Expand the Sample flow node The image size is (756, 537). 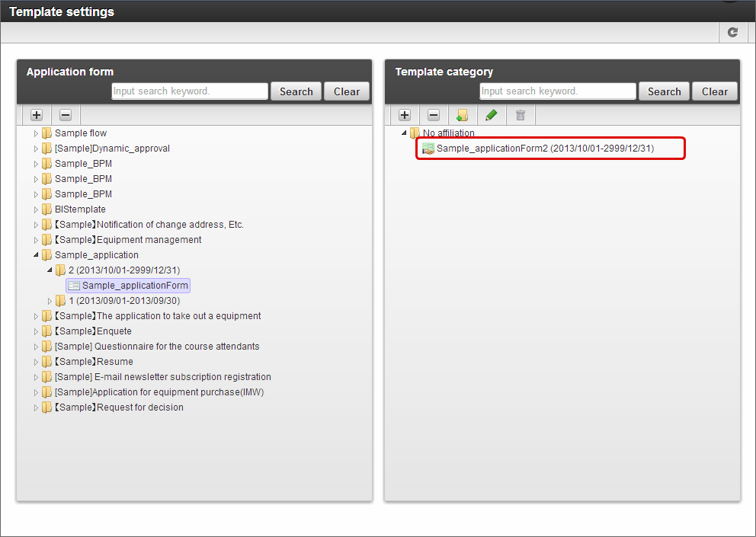36,133
